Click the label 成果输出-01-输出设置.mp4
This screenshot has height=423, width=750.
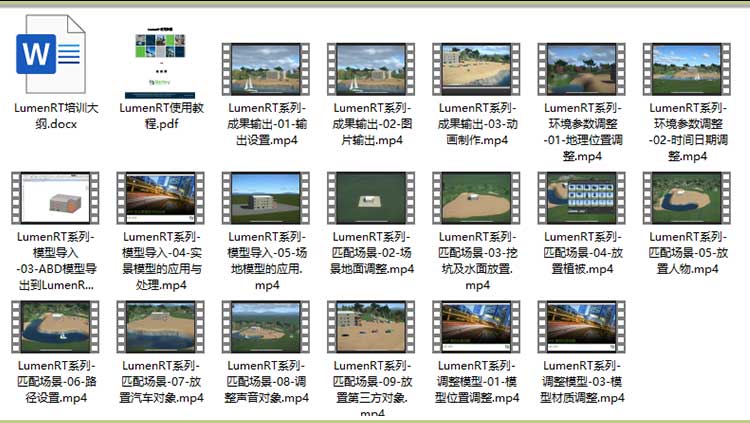pos(267,124)
